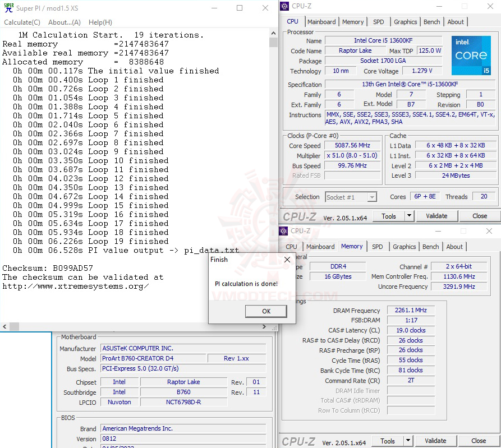501x448 pixels.
Task: Click the CPU-Z icon in top window title
Action: [285, 6]
